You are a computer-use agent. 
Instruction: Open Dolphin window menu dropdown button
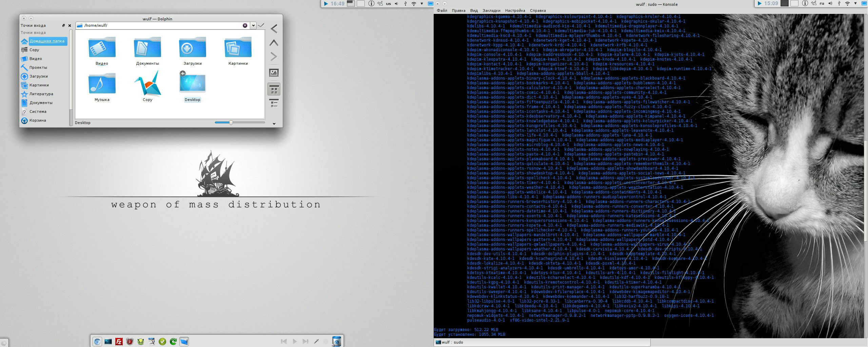[x=31, y=18]
